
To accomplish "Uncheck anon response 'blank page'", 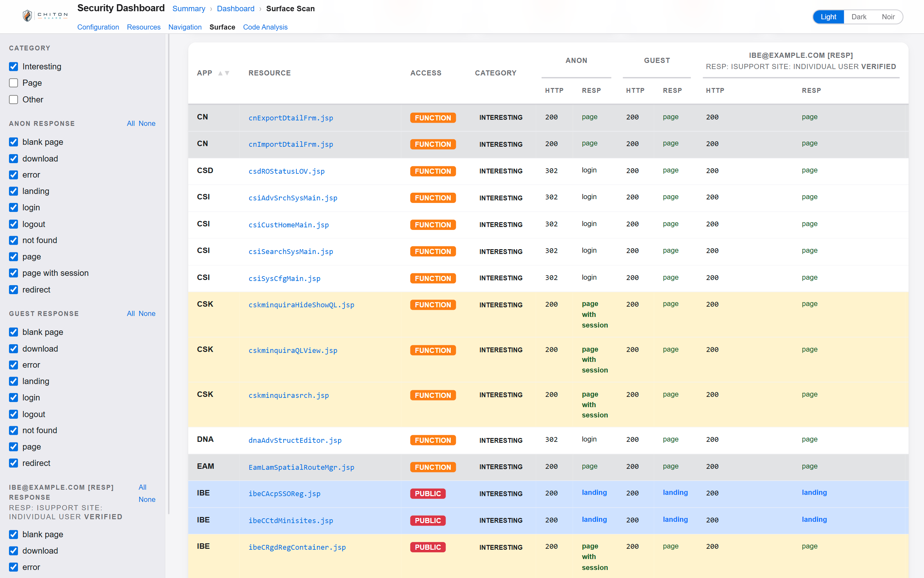I will [13, 142].
